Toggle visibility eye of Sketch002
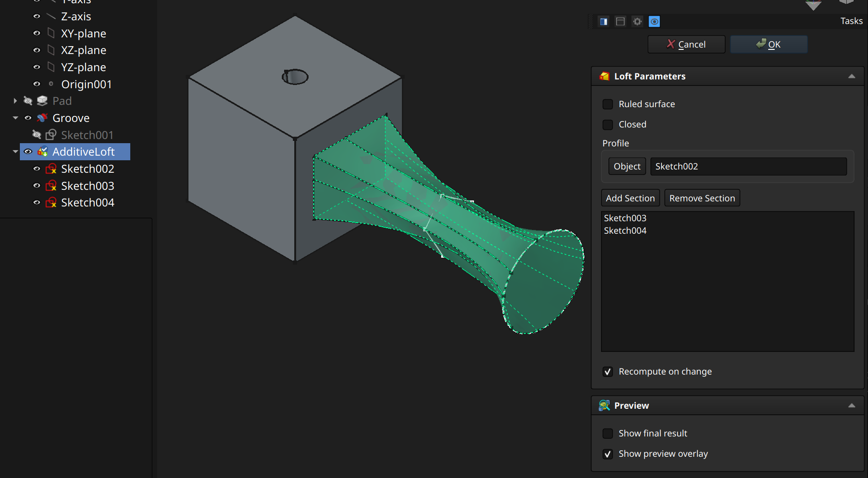 click(37, 169)
